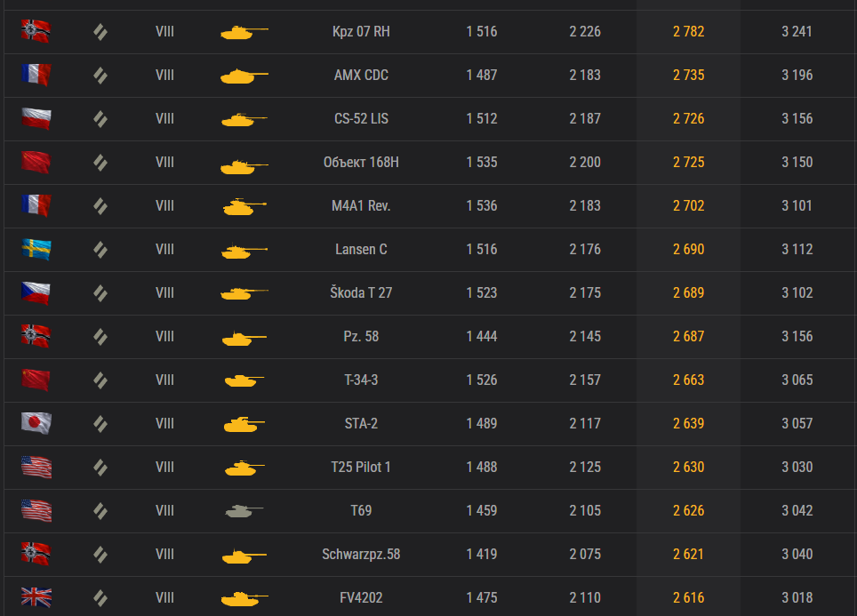Click medium tank class icon in T-34-3 row

point(100,380)
